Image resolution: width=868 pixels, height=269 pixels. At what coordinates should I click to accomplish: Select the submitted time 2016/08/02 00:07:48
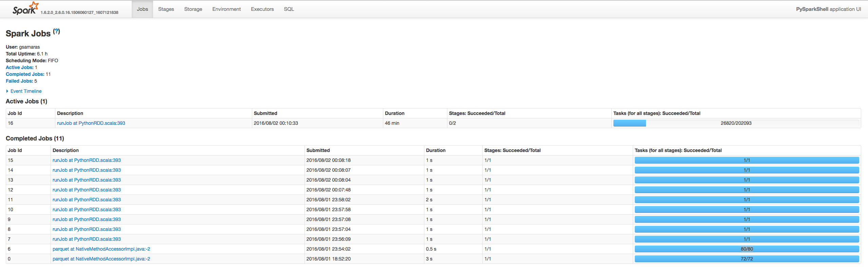coord(329,190)
